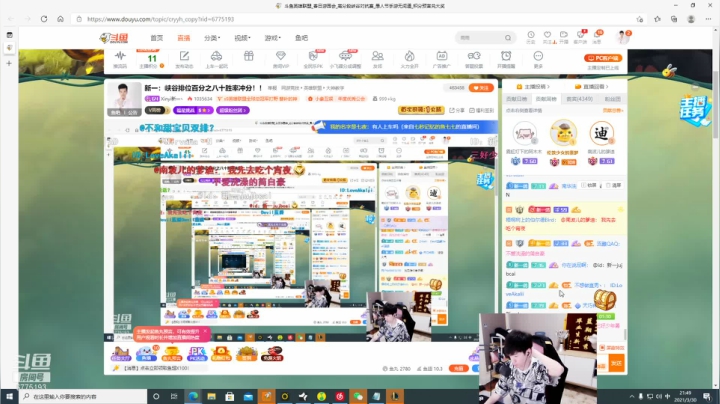Expand the 视频 dropdown in site header
The height and width of the screenshot is (404, 720).
[x=242, y=38]
